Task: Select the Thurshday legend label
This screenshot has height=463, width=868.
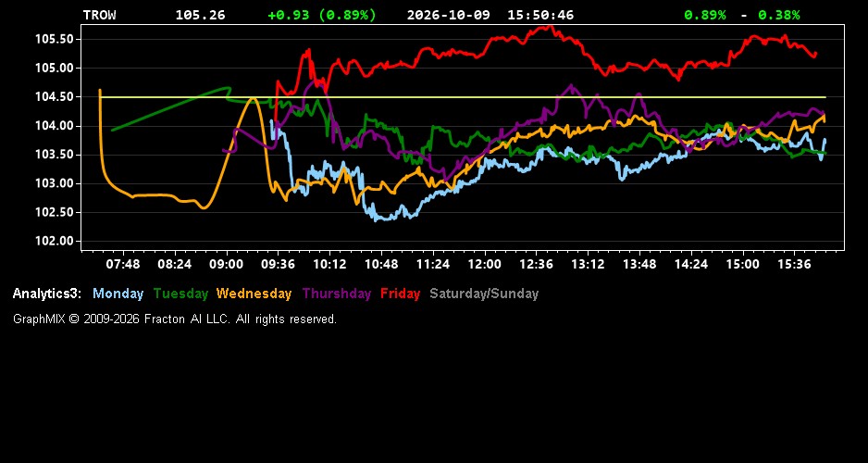Action: pos(337,294)
